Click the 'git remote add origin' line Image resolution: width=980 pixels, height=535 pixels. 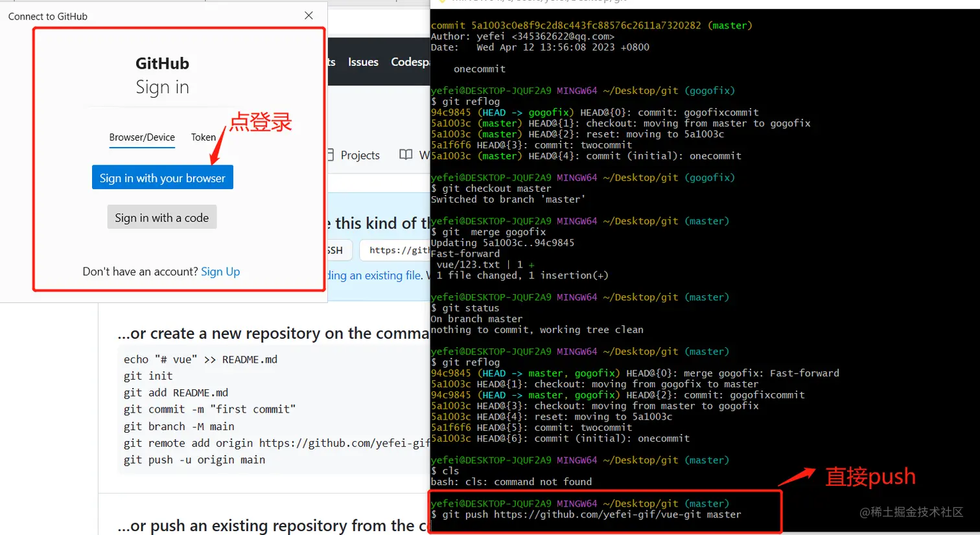(277, 443)
